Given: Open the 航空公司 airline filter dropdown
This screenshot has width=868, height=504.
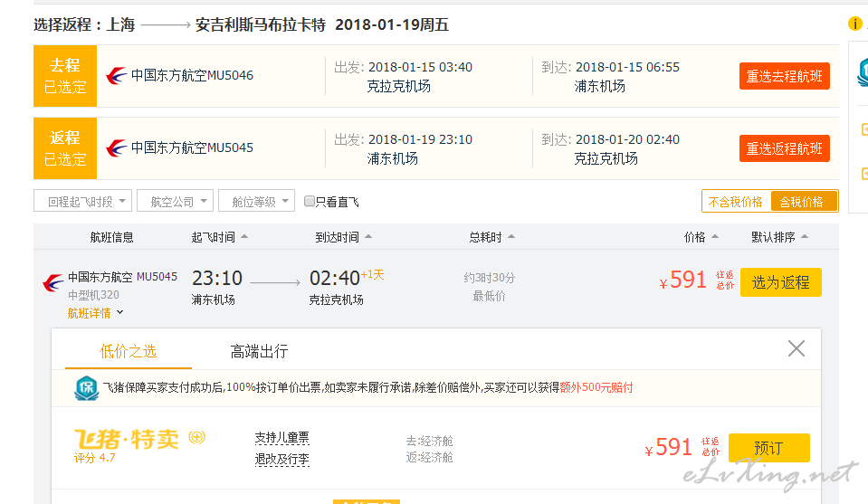Looking at the screenshot, I should click(x=176, y=201).
